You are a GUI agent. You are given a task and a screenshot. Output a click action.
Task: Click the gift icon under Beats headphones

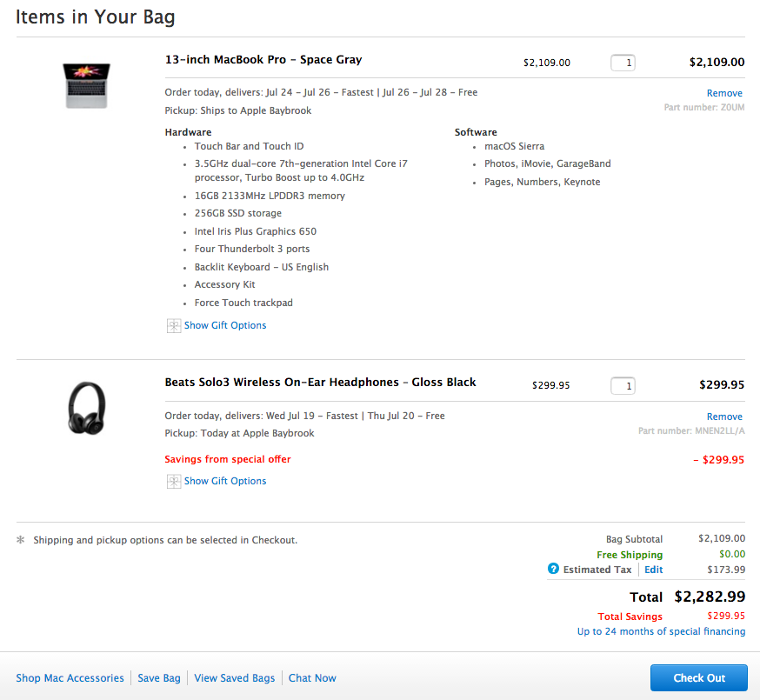pyautogui.click(x=174, y=481)
